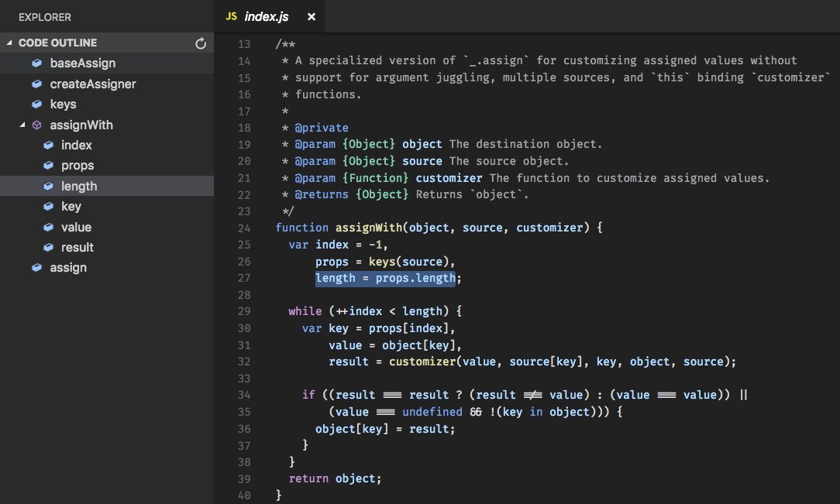The image size is (840, 504).
Task: Select createAssigner in the outline
Action: coord(107,84)
